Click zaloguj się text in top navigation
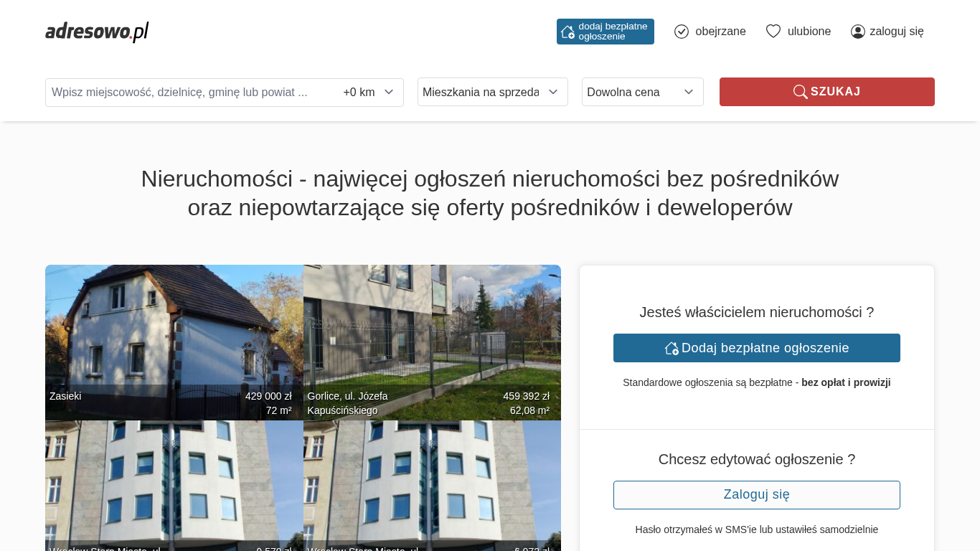 [x=896, y=32]
